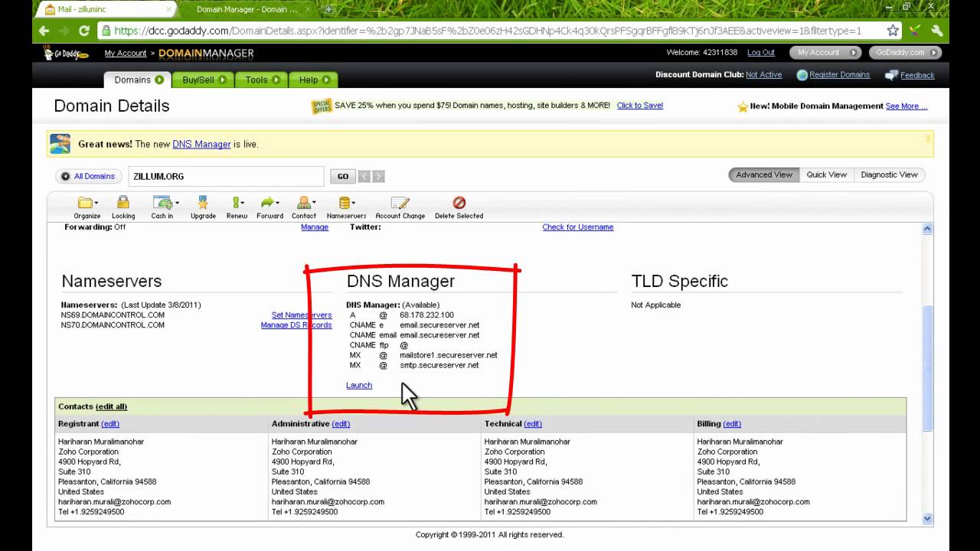Viewport: 980px width, 551px height.
Task: Dismiss the Great news banner
Action: (928, 139)
